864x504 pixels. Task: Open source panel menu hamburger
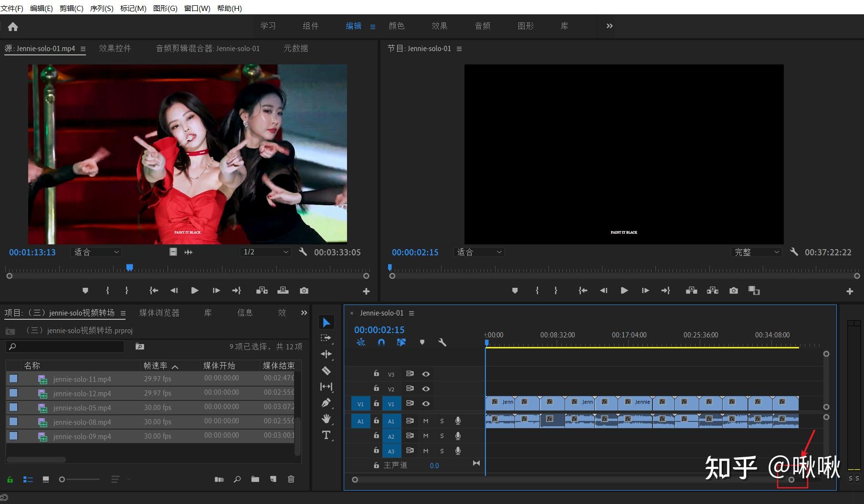(x=83, y=49)
